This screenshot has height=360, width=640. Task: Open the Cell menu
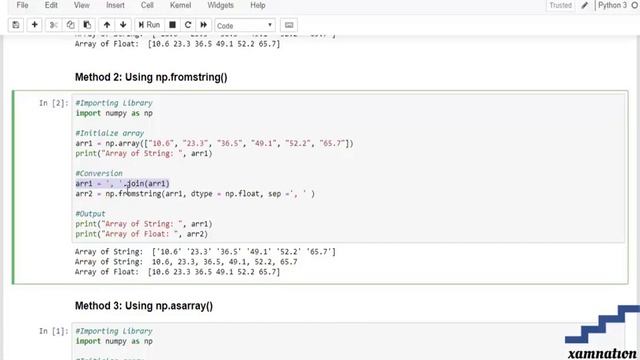tap(147, 5)
